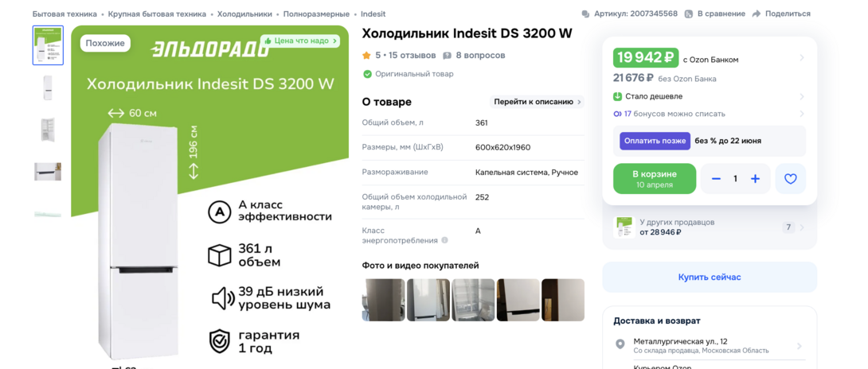
Task: Click the 8 вопросов chat icon
Action: pos(448,56)
